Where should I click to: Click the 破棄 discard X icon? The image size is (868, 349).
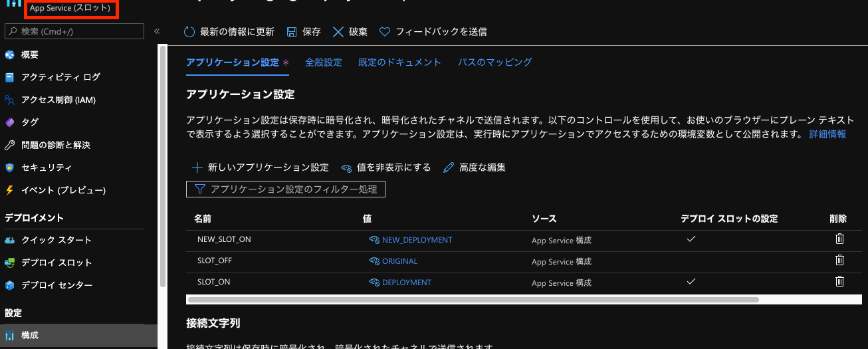tap(338, 31)
